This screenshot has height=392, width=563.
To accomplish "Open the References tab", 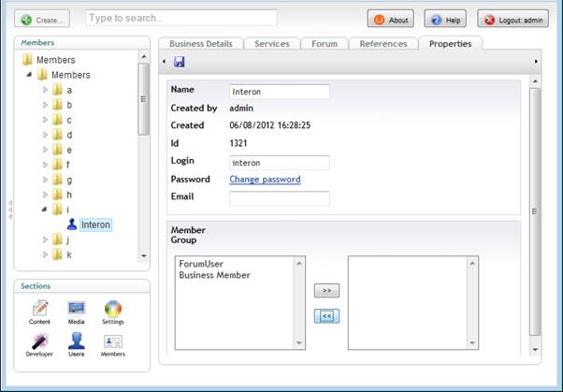I will point(383,44).
